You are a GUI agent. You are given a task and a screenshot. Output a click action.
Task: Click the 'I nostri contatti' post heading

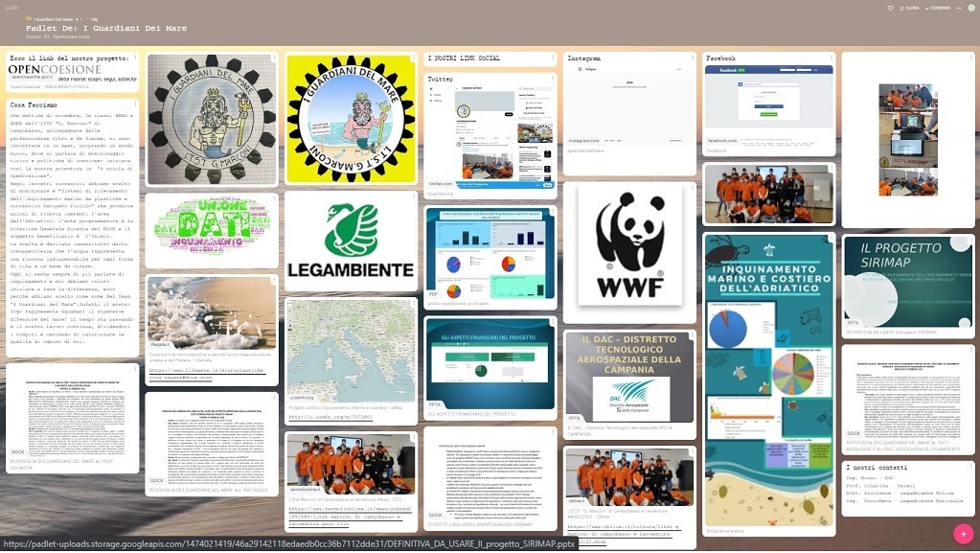pyautogui.click(x=877, y=468)
